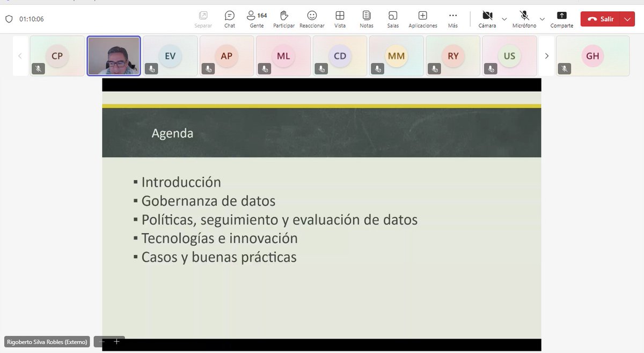Click the Gobernanza de datos bullet
This screenshot has height=353, width=644.
(208, 201)
